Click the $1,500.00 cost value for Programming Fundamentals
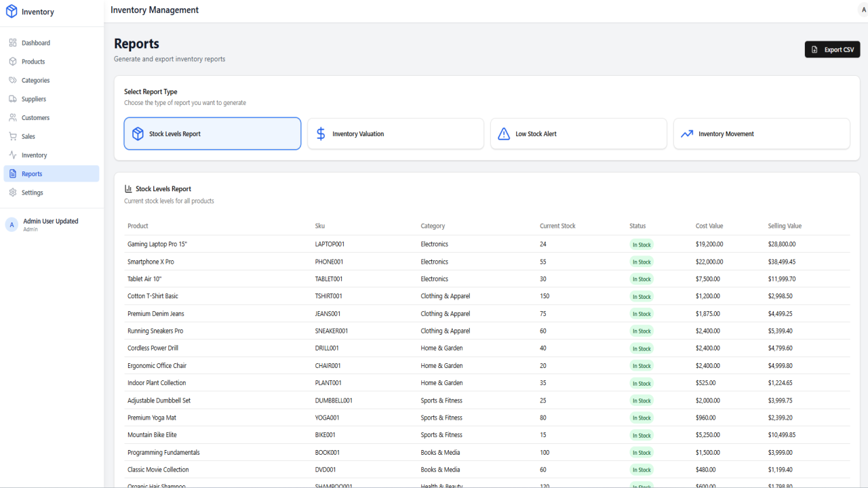 click(x=708, y=453)
